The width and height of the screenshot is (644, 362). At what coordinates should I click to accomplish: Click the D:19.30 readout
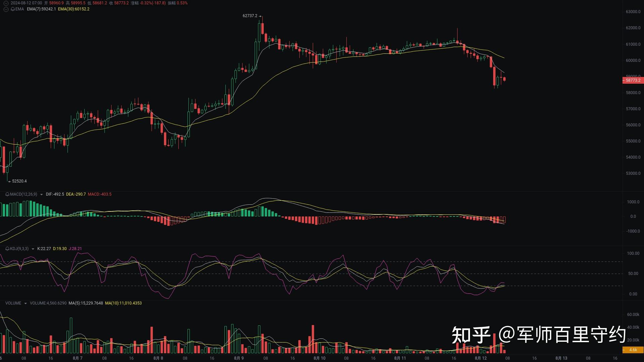[x=60, y=249]
